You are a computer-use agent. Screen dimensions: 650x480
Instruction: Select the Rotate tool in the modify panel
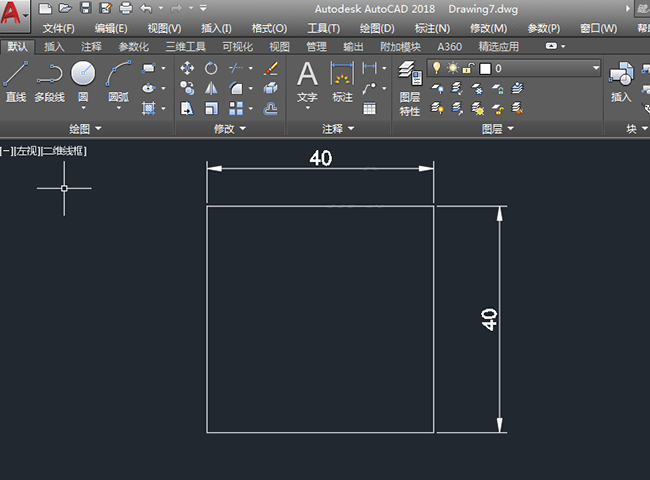tap(211, 68)
